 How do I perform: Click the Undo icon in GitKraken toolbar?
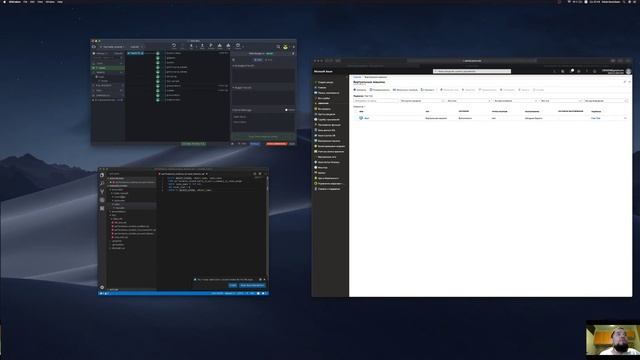click(x=174, y=45)
